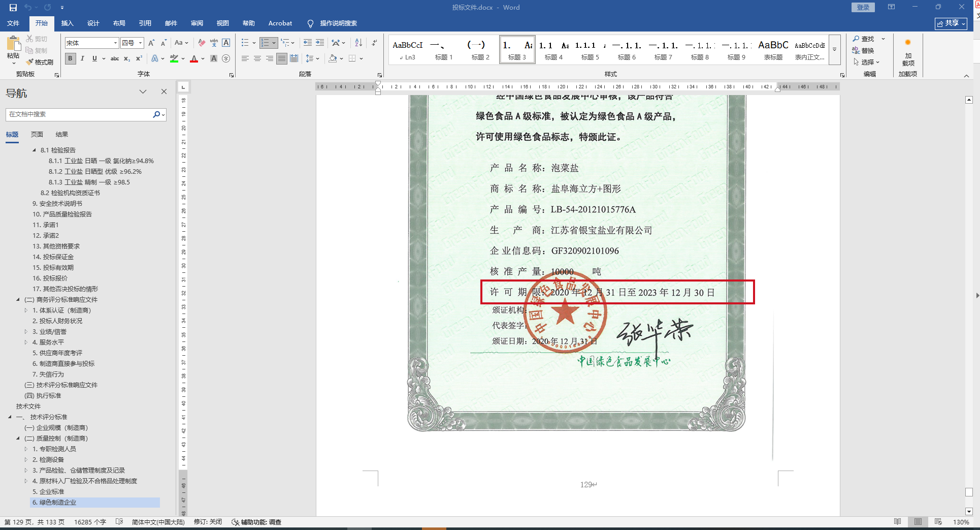Open the 宋体 font name dropdown
Screen dimensions: 980x530
pyautogui.click(x=115, y=43)
